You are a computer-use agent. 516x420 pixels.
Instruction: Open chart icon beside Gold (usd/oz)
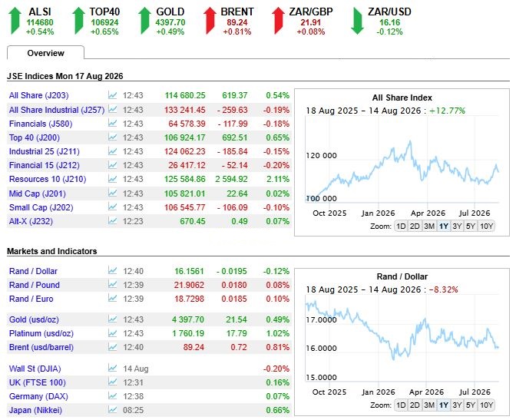click(113, 319)
